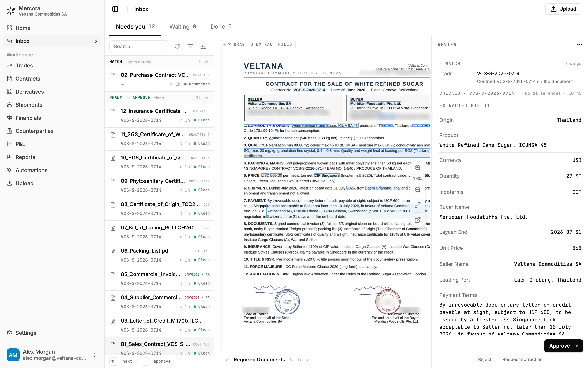This screenshot has width=588, height=368.
Task: Open the Automations section
Action: click(x=52, y=170)
